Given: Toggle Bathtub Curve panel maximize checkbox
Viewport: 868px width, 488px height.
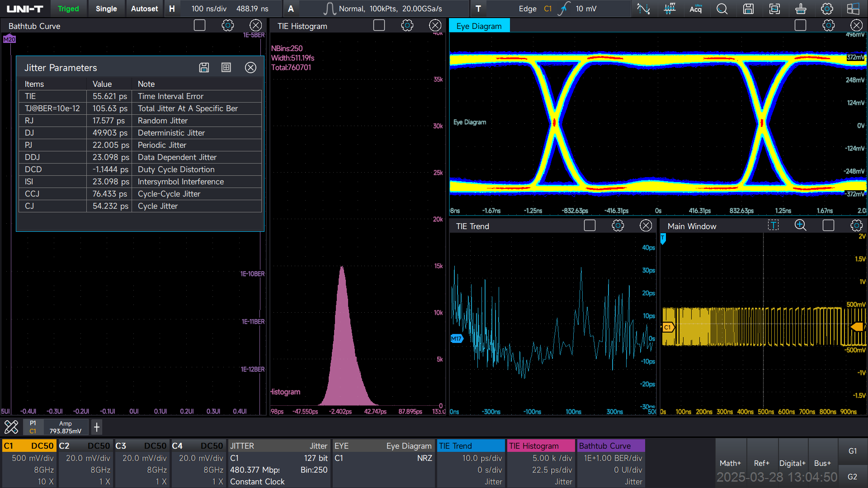Looking at the screenshot, I should tap(199, 26).
